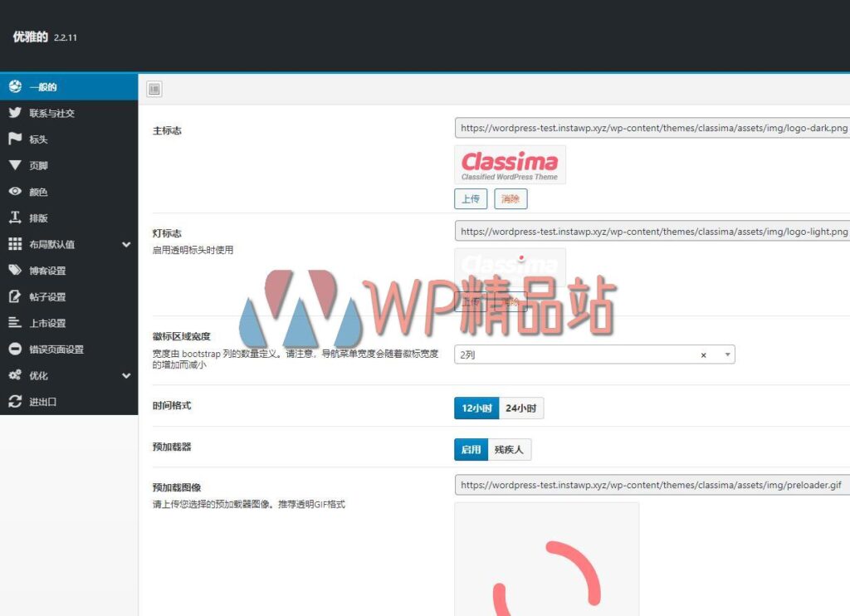850x616 pixels.
Task: Click the refresh icon for 进出口
Action: pos(15,402)
